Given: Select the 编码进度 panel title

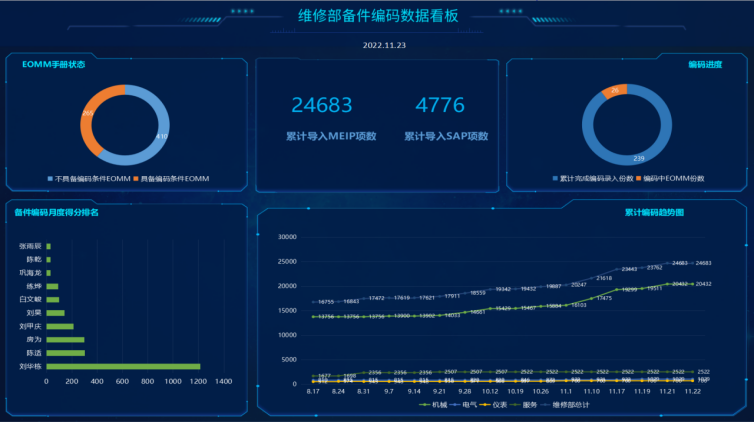Looking at the screenshot, I should [x=704, y=65].
